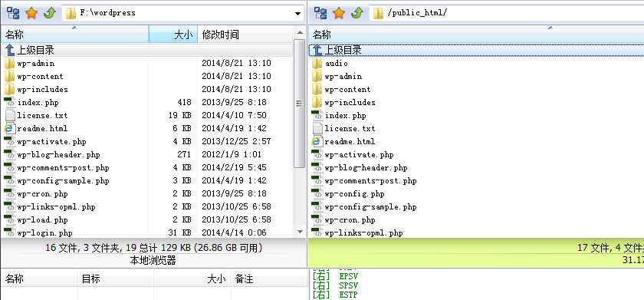Click the 本地浏览器 status label
This screenshot has width=644, height=300.
tap(153, 260)
